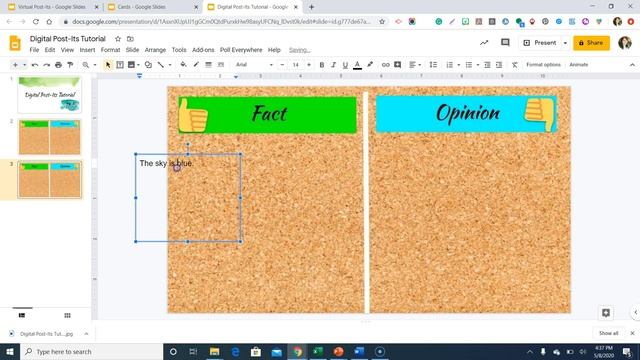The width and height of the screenshot is (640, 360).
Task: Select the Text box tool
Action: pyautogui.click(x=120, y=65)
